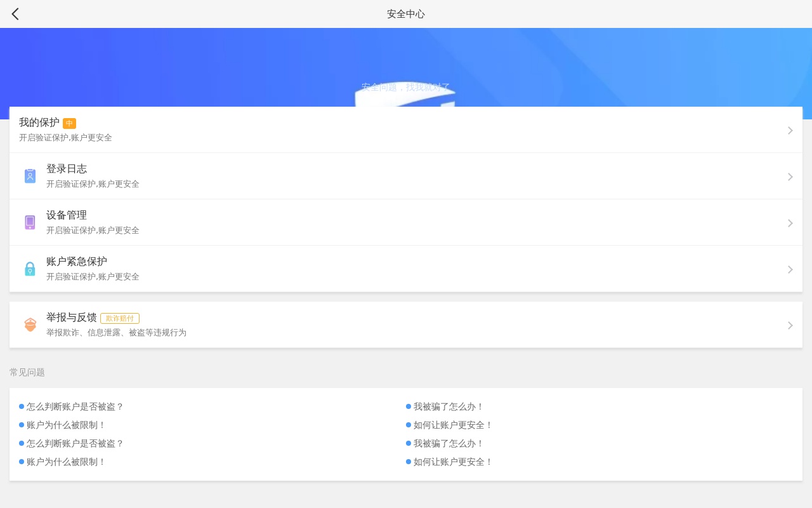Open first 怎么判断账户是否被盗 FAQ link
This screenshot has height=508, width=812.
pyautogui.click(x=75, y=406)
